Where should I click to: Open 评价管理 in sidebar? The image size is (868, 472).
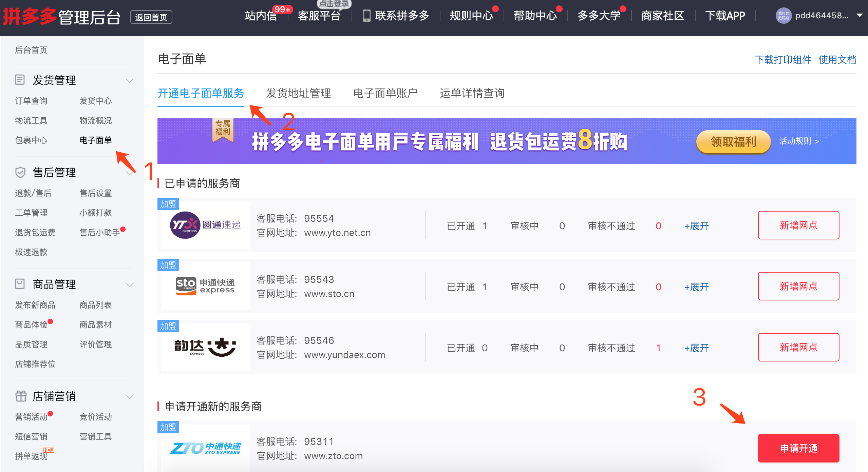pos(96,344)
